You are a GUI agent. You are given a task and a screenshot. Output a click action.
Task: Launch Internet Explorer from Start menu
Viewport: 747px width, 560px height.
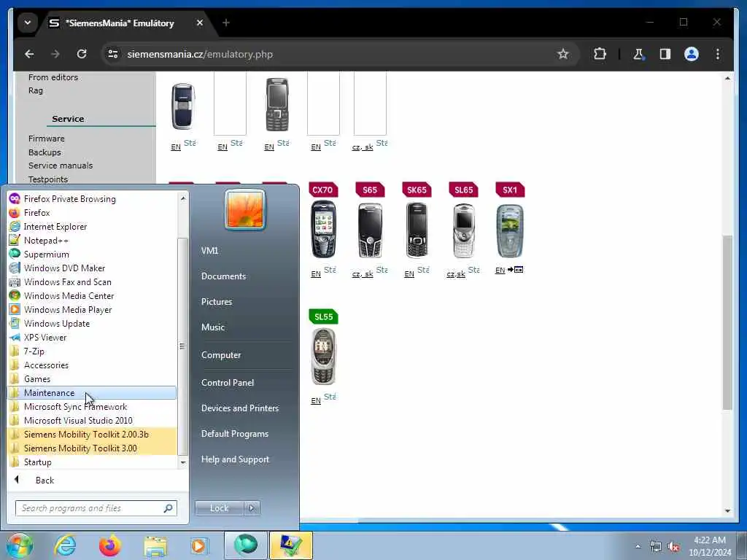(x=93, y=227)
